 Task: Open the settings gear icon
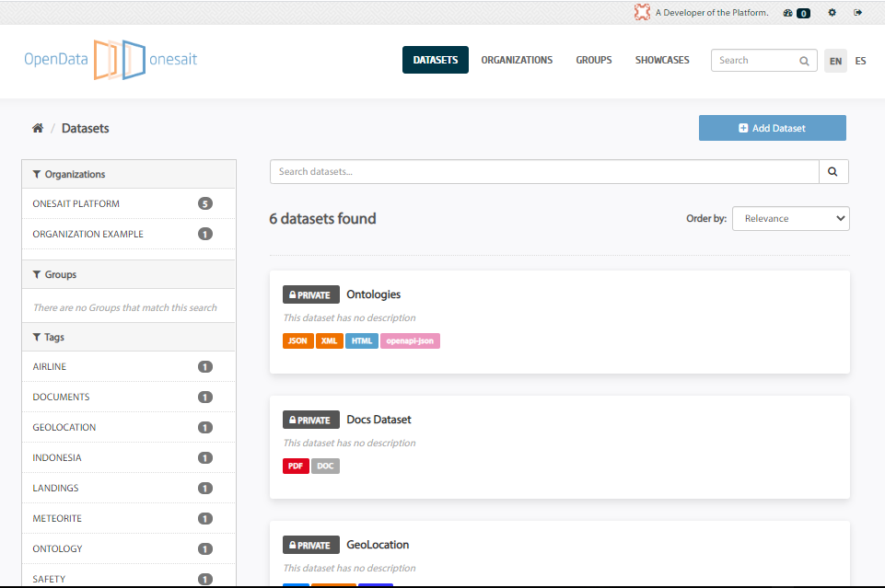click(x=832, y=12)
